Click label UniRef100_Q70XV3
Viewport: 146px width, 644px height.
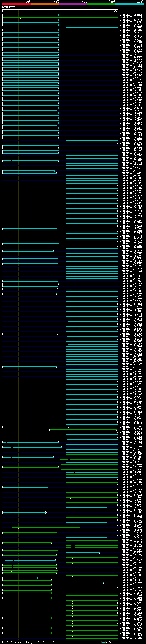pos(131,243)
